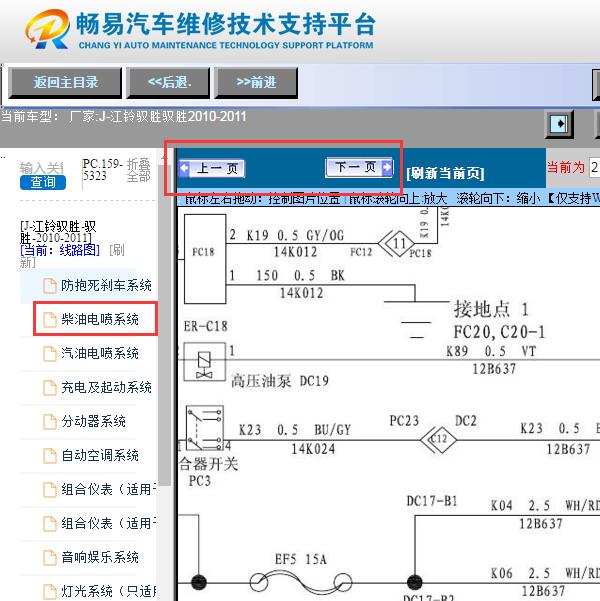
Task: Click document icon beside 音响娱乐系统
Action: tap(50, 558)
